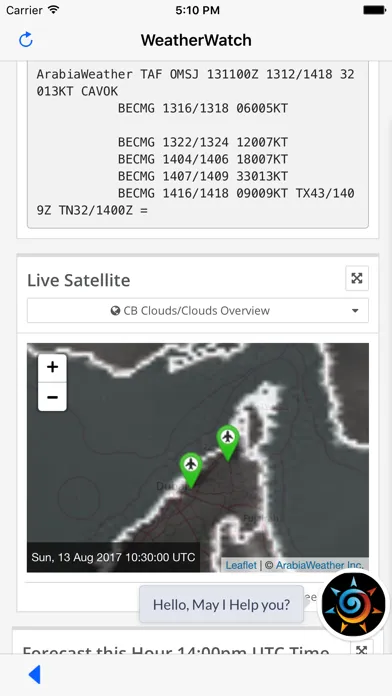Expand the Forecast this Hour panel
This screenshot has height=696, width=392.
coord(362,648)
